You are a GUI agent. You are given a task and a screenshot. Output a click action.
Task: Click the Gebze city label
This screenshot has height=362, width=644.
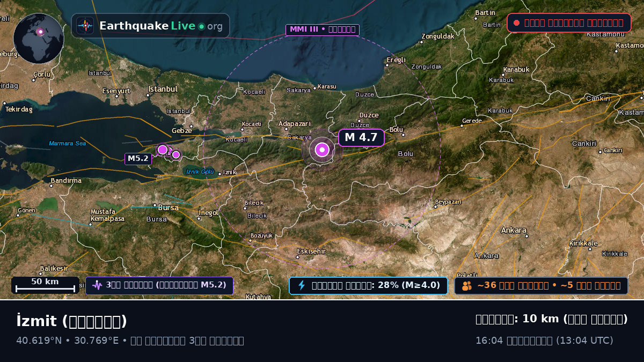point(181,130)
